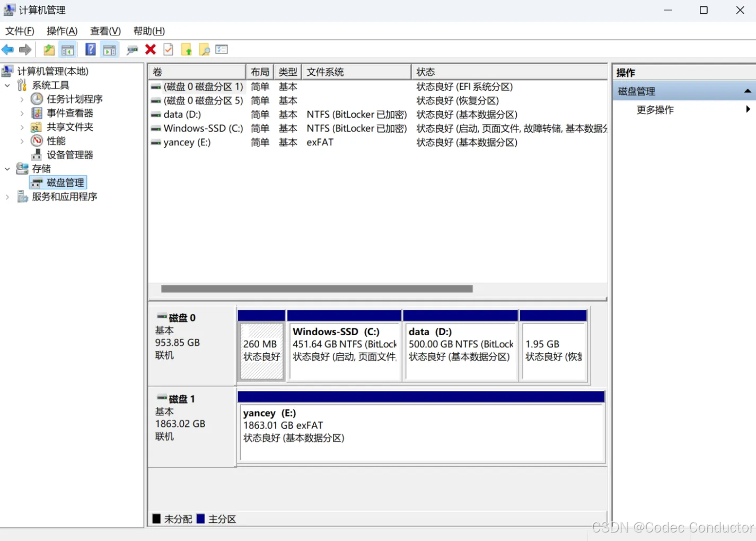Collapse 磁盘管理 section in actions pane
This screenshot has height=541, width=756.
(748, 91)
